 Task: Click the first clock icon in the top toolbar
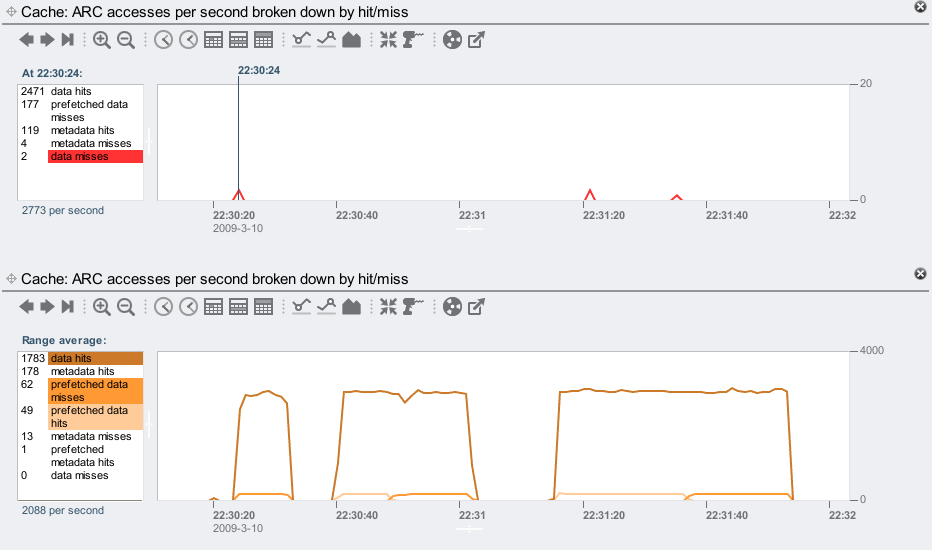[163, 40]
